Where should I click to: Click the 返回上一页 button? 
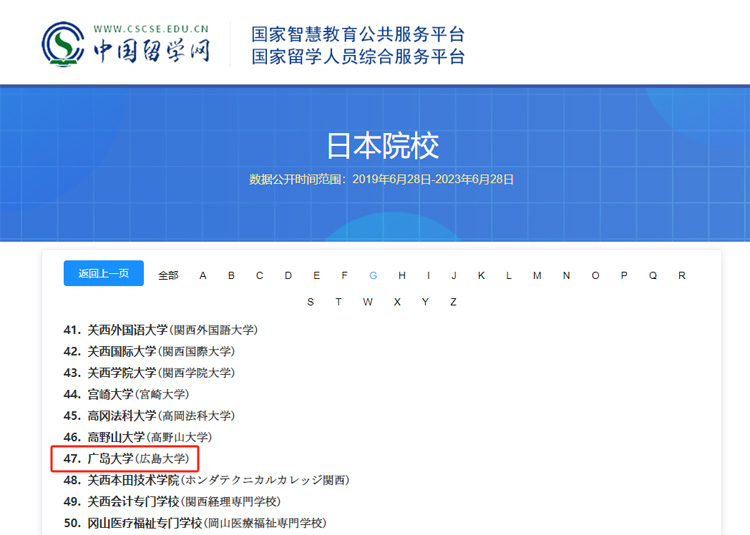tap(103, 273)
